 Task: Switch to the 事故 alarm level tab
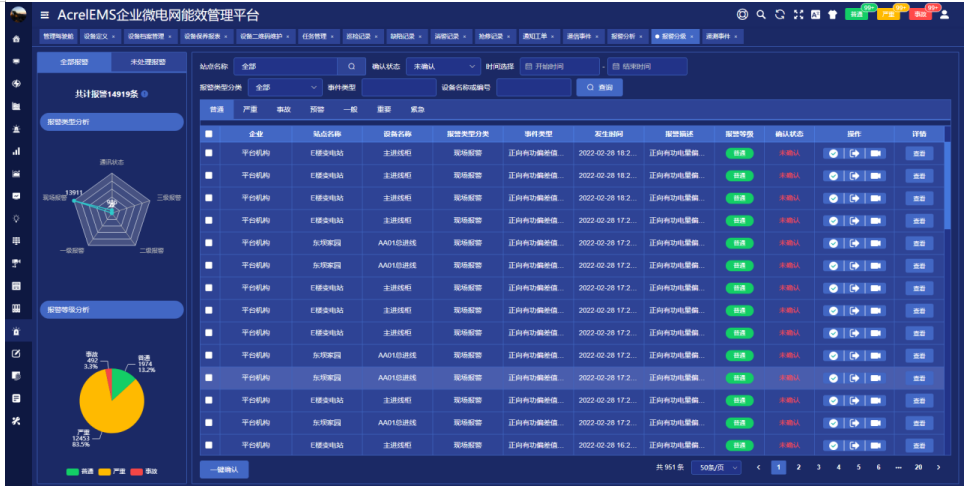pos(284,109)
